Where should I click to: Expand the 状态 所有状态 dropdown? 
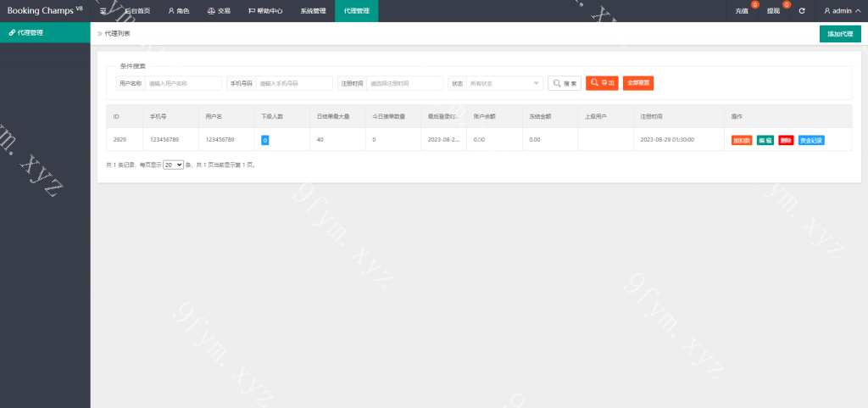(x=504, y=83)
